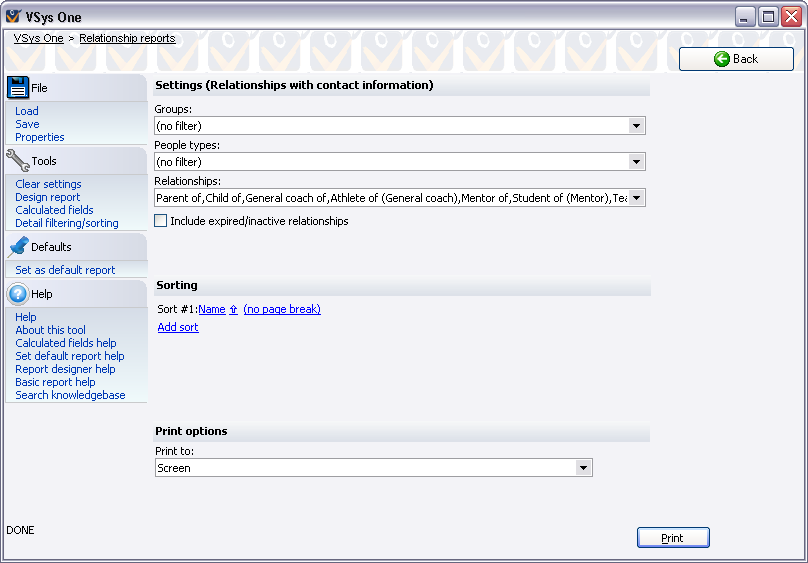Open the Groups filter dropdown

636,126
